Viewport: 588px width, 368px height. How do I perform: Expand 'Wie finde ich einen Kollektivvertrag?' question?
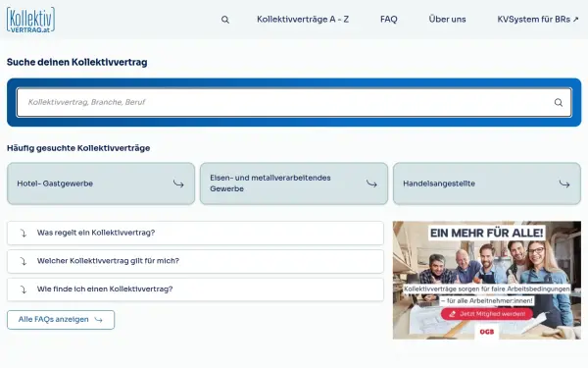pyautogui.click(x=195, y=289)
